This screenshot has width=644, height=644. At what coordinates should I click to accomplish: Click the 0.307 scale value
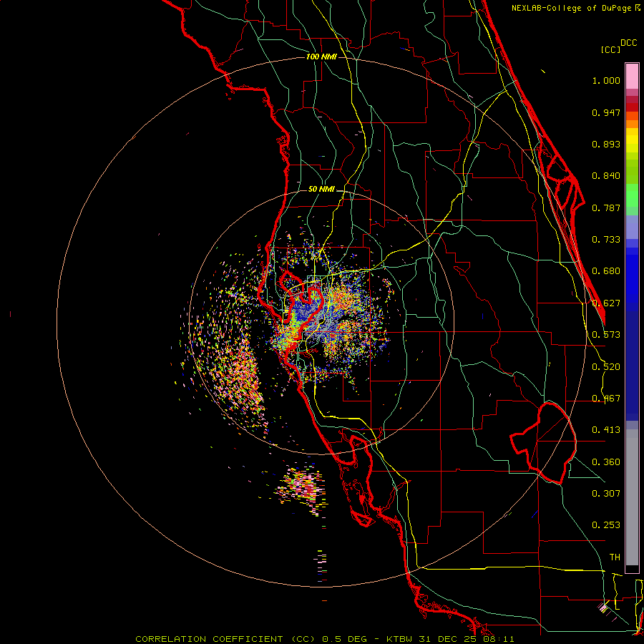point(606,494)
